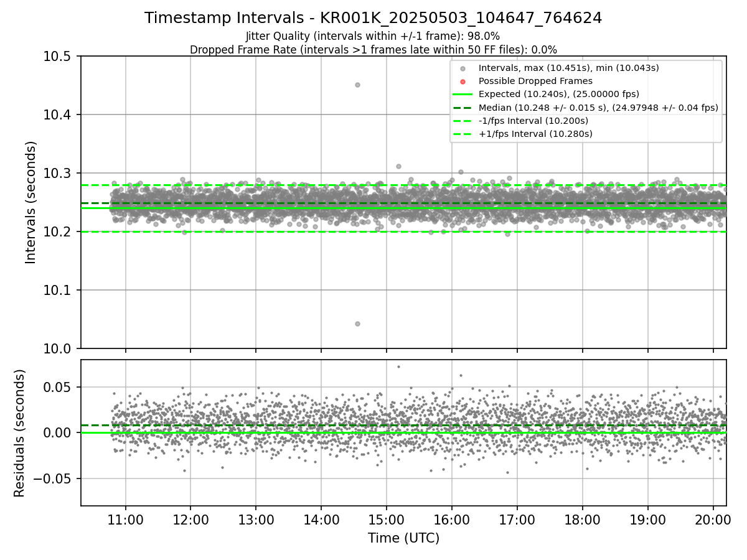Click the gray marker beside 'Intervals' legend entry
Viewport: 747px width, 560px height.
463,68
